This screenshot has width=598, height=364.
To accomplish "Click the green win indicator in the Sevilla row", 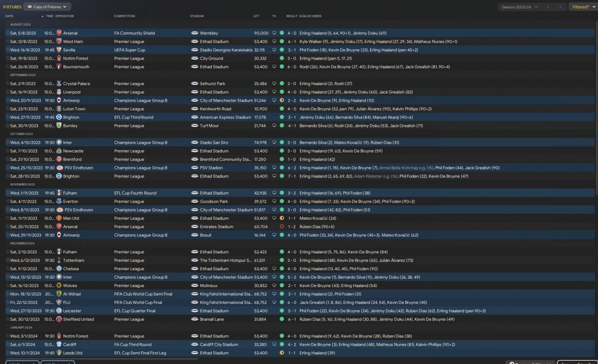I will click(x=282, y=50).
